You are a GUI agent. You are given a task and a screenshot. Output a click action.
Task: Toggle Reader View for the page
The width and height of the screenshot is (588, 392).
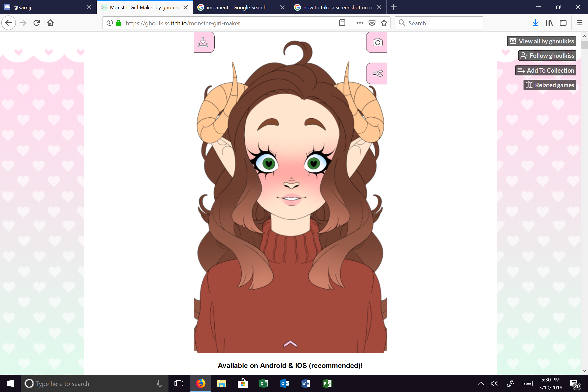coord(342,23)
